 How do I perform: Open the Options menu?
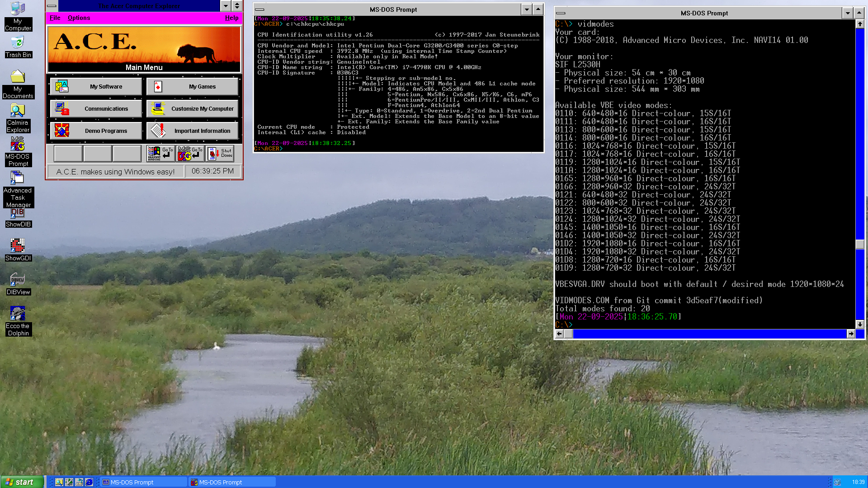pyautogui.click(x=79, y=18)
